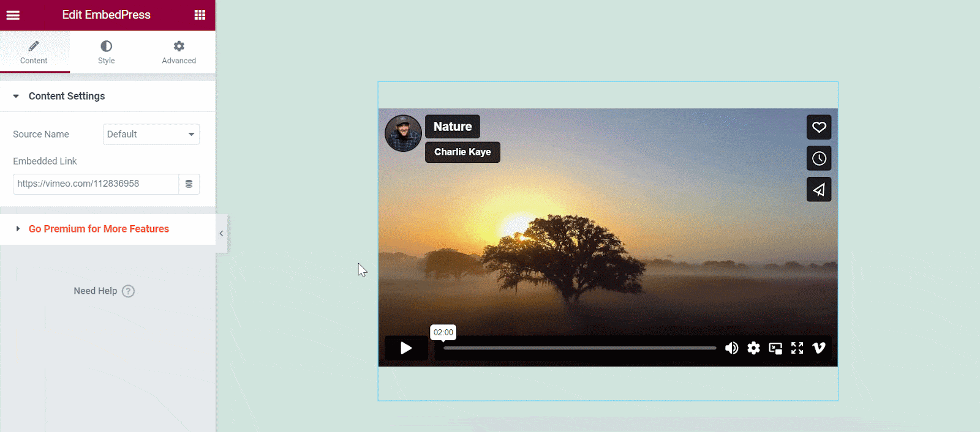
Task: Collapse the editor side panel
Action: (x=221, y=233)
